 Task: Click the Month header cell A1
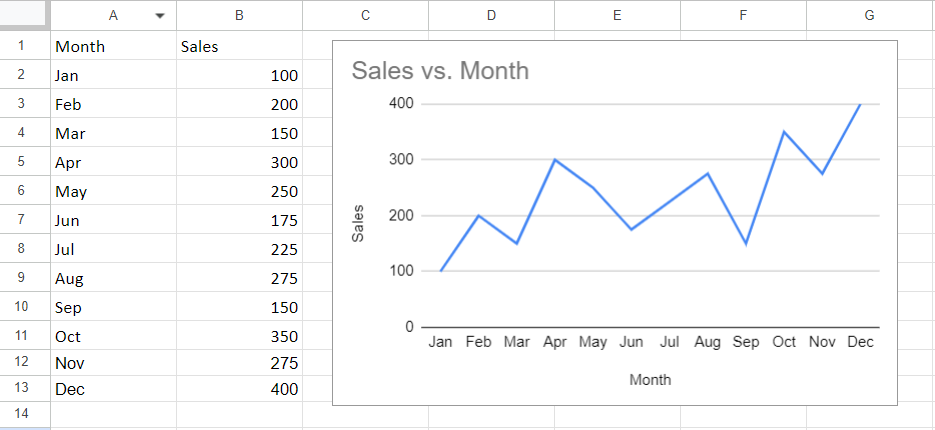pos(113,46)
